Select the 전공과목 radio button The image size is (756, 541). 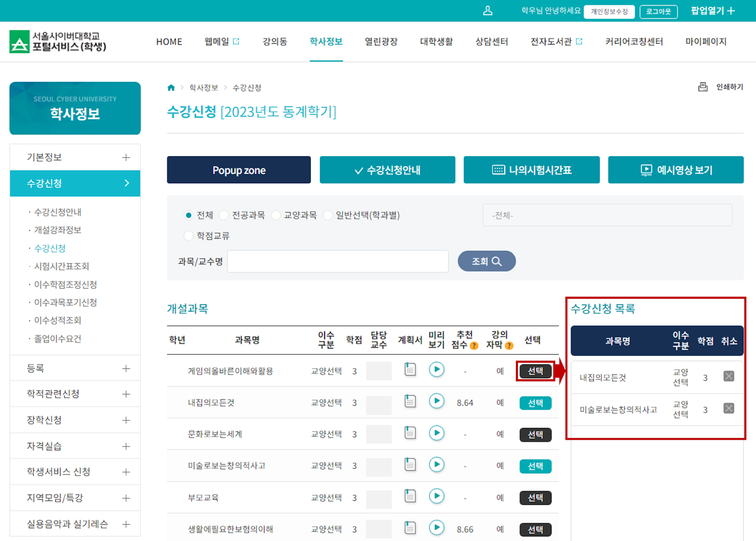tap(224, 215)
